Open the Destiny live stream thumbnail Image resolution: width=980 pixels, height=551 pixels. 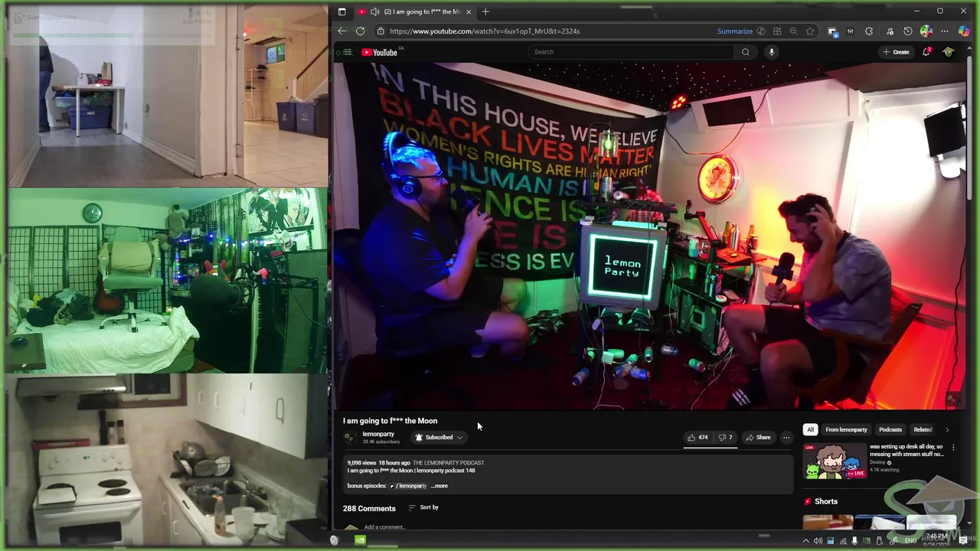pyautogui.click(x=834, y=461)
